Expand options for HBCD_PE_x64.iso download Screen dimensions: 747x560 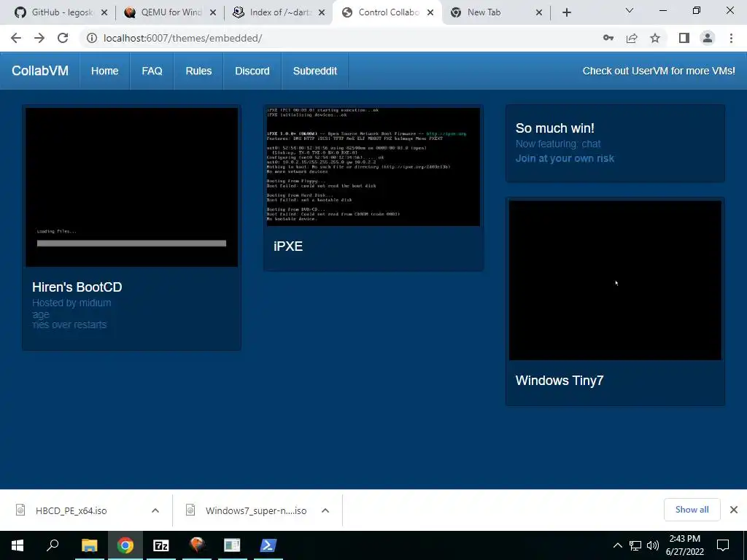click(x=155, y=510)
